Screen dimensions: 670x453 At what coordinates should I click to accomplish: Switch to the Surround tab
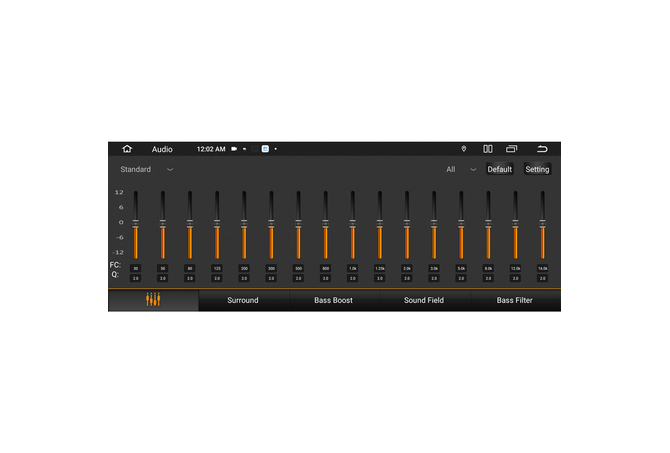pos(243,300)
